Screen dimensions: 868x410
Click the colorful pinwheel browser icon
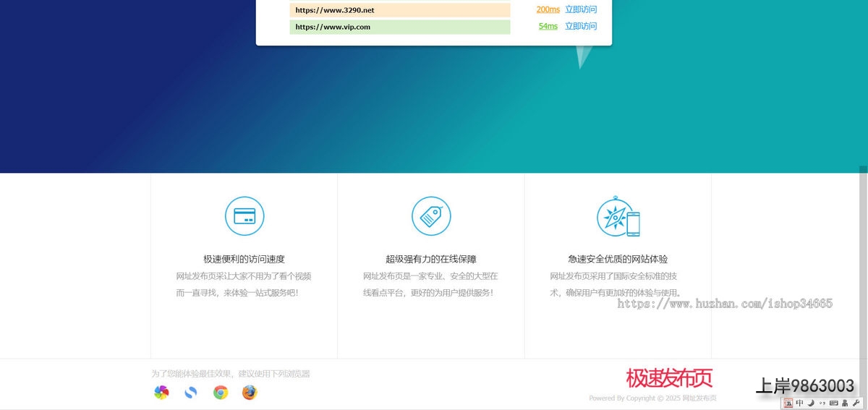[x=161, y=392]
